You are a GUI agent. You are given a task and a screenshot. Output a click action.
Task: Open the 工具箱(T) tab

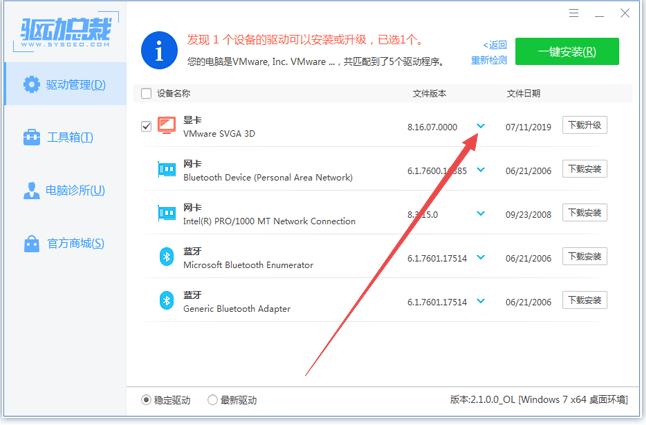65,137
